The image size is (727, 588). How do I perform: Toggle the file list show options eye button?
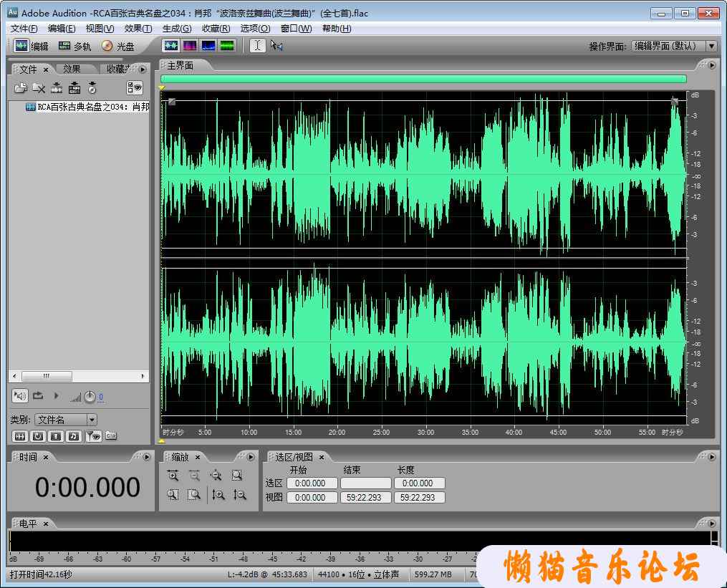[135, 87]
